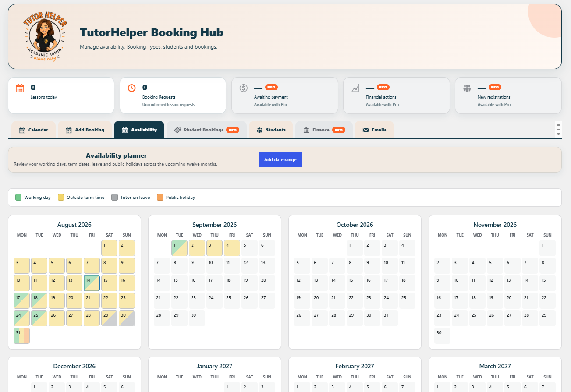The image size is (571, 392).
Task: Click the January 2027 month heading
Action: [x=215, y=367]
